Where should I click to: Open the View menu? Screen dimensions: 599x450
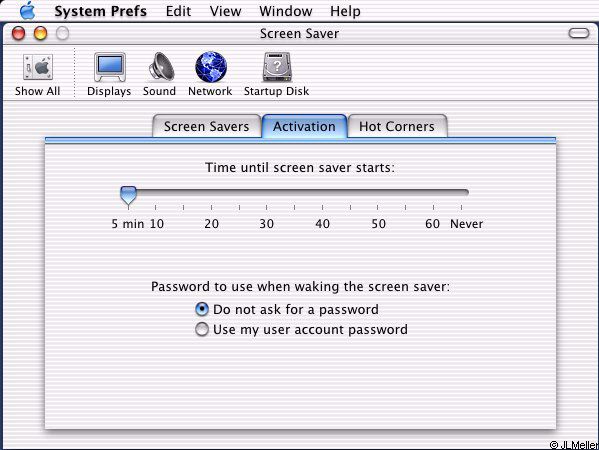pyautogui.click(x=225, y=11)
